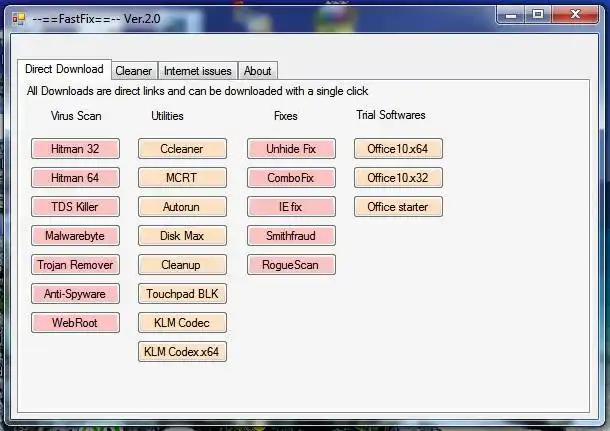This screenshot has height=431, width=610.
Task: Open the Internet issues tab
Action: pyautogui.click(x=198, y=71)
